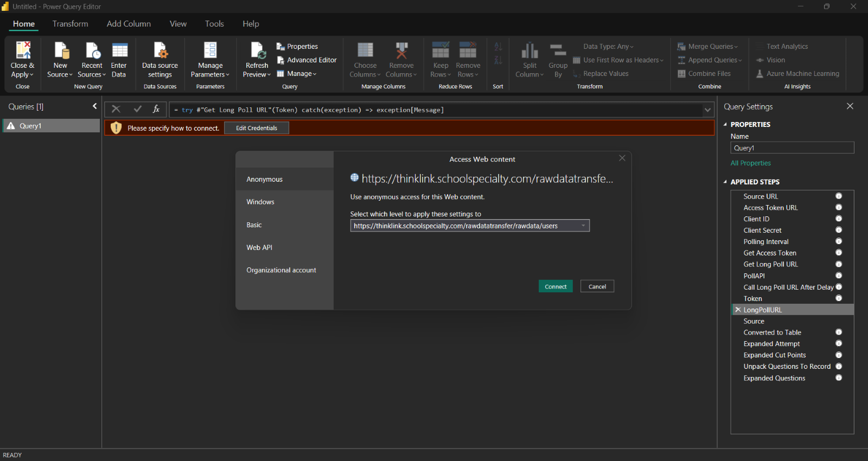This screenshot has height=461, width=868.
Task: Cancel formula edit with the X icon
Action: (116, 109)
